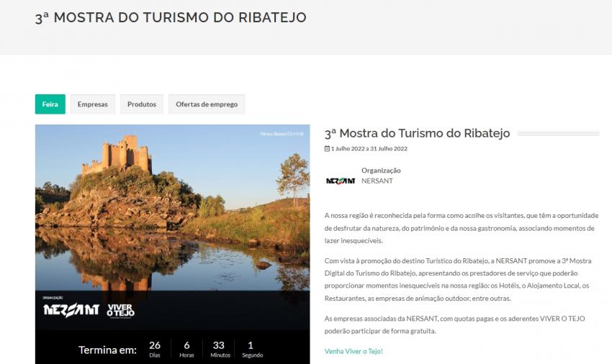
Task: Click the white NERSANT logo on the banner
Action: click(71, 310)
